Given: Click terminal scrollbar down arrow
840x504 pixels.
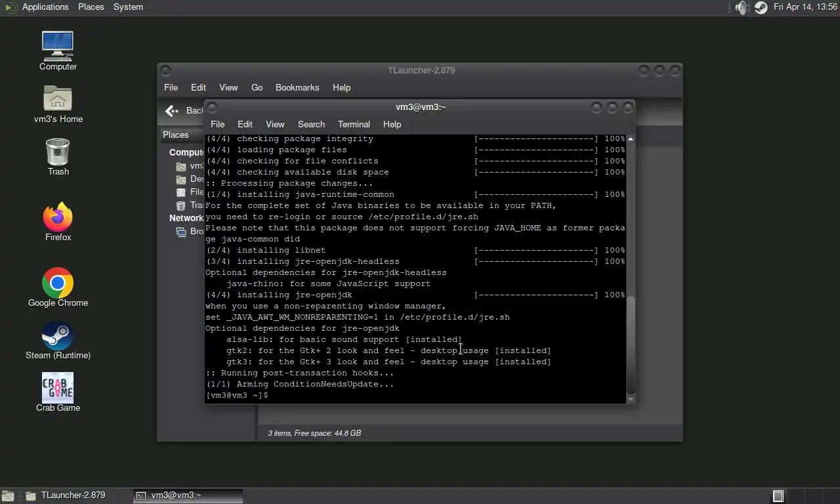Looking at the screenshot, I should click(x=631, y=398).
